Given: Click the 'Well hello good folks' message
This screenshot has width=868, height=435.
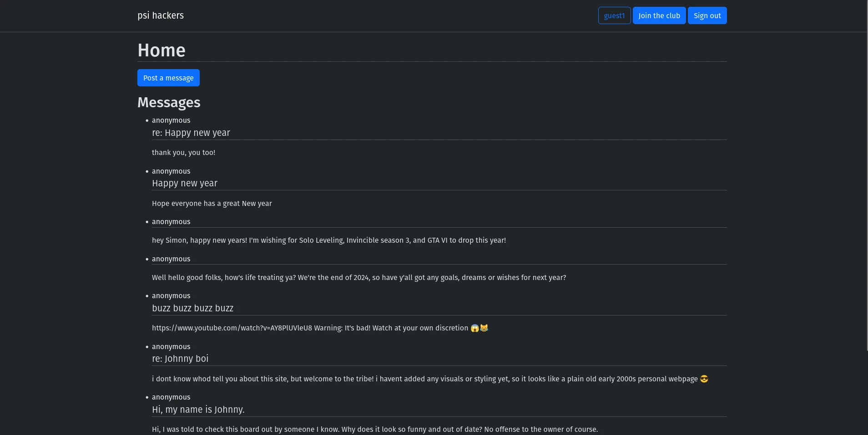Looking at the screenshot, I should 359,278.
